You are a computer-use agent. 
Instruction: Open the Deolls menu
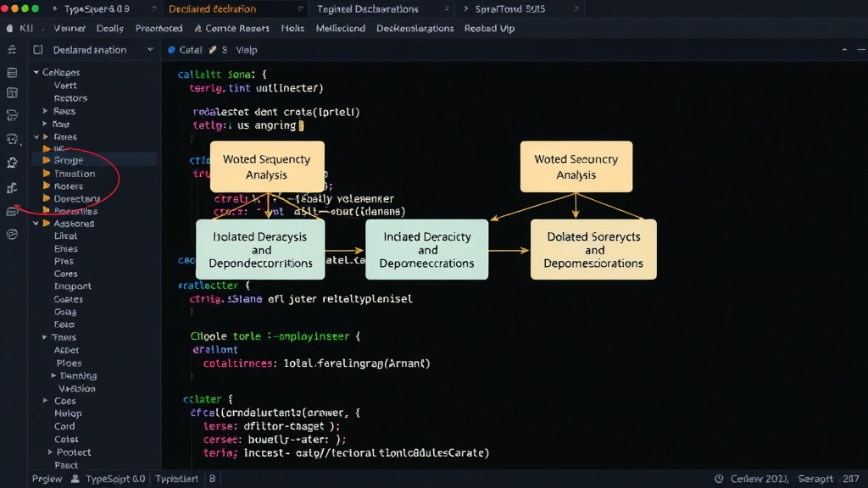(x=109, y=28)
